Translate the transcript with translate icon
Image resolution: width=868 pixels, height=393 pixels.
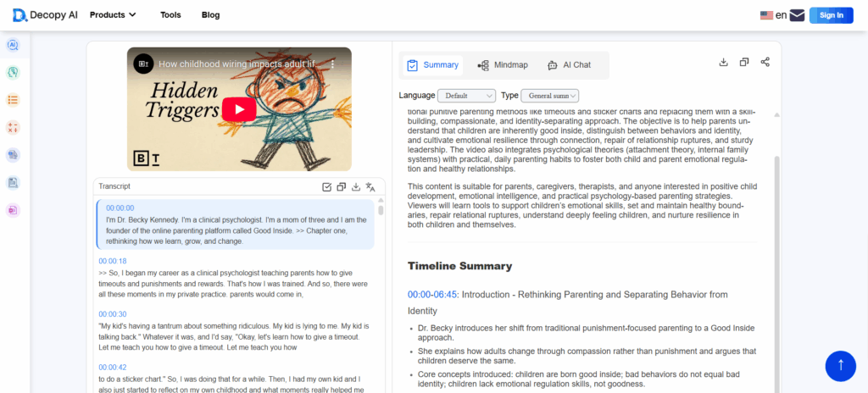click(x=371, y=187)
